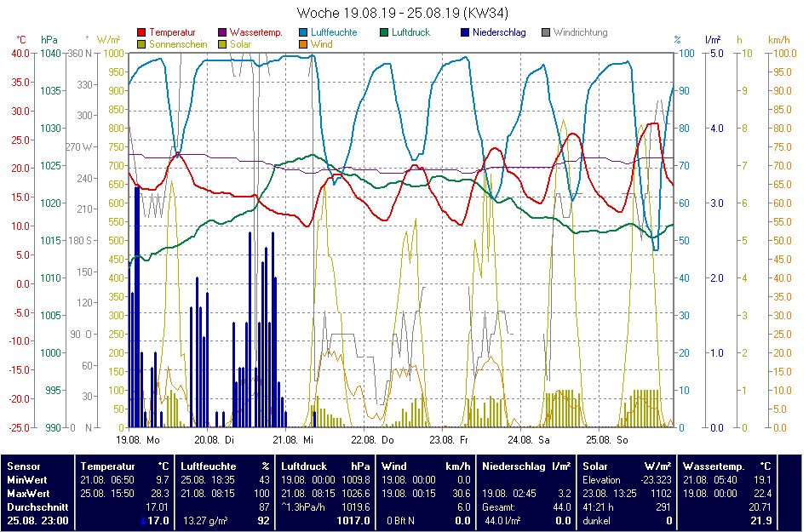Click the maximum water temperature '22.4'

(762, 494)
